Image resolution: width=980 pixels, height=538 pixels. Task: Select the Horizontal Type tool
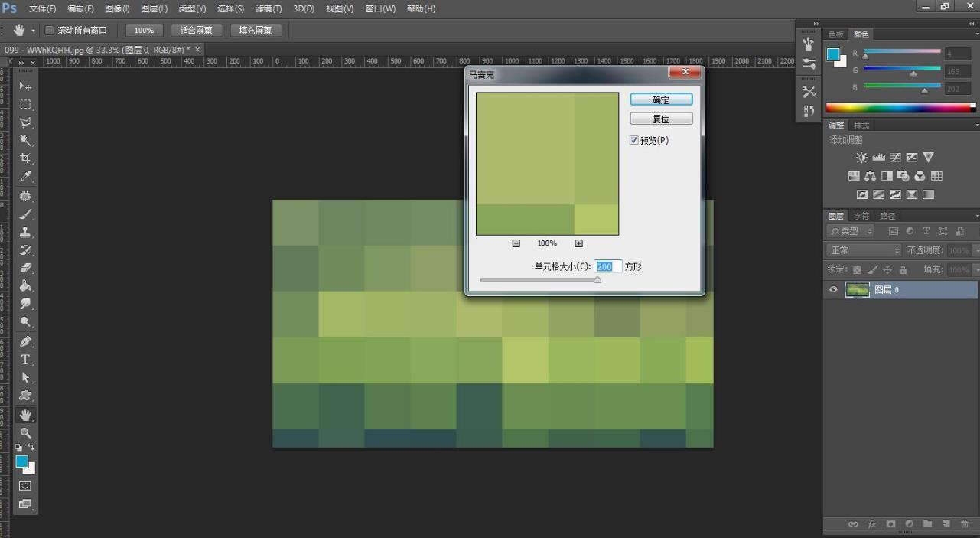tap(25, 359)
